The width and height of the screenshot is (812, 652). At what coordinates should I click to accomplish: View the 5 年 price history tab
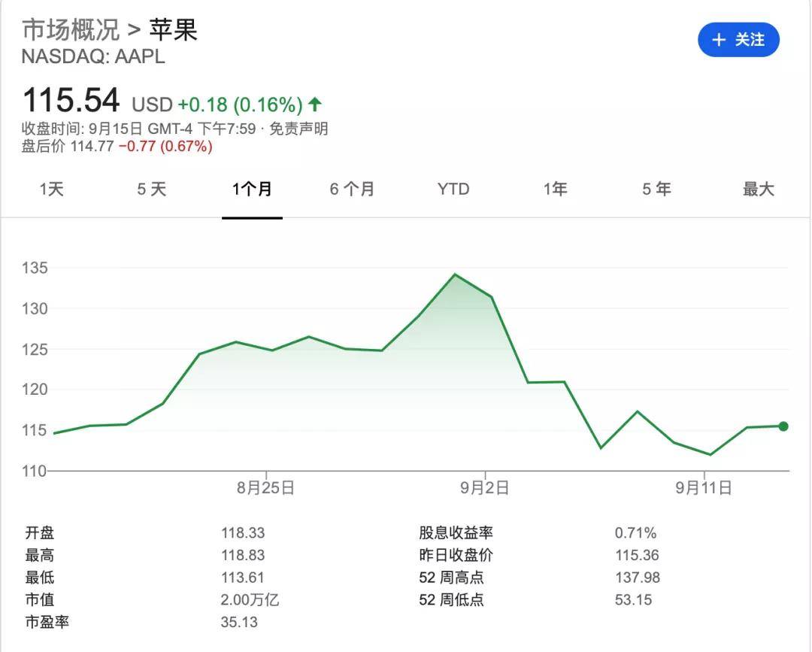coord(656,190)
